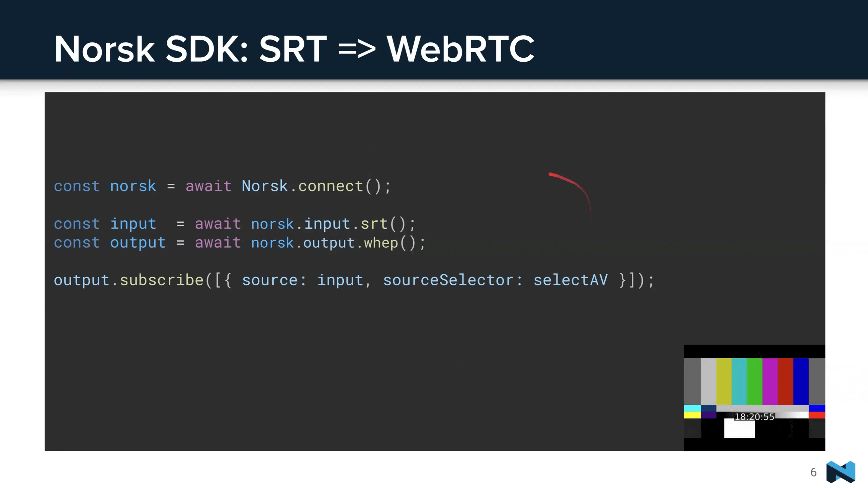The height and width of the screenshot is (488, 868).
Task: Click the subscribe method icon
Action: tap(161, 280)
